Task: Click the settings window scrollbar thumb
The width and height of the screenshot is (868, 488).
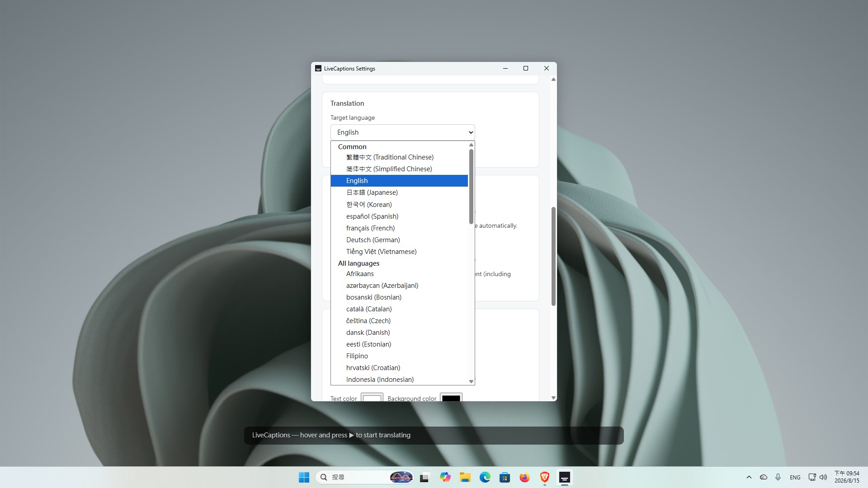Action: click(x=553, y=256)
